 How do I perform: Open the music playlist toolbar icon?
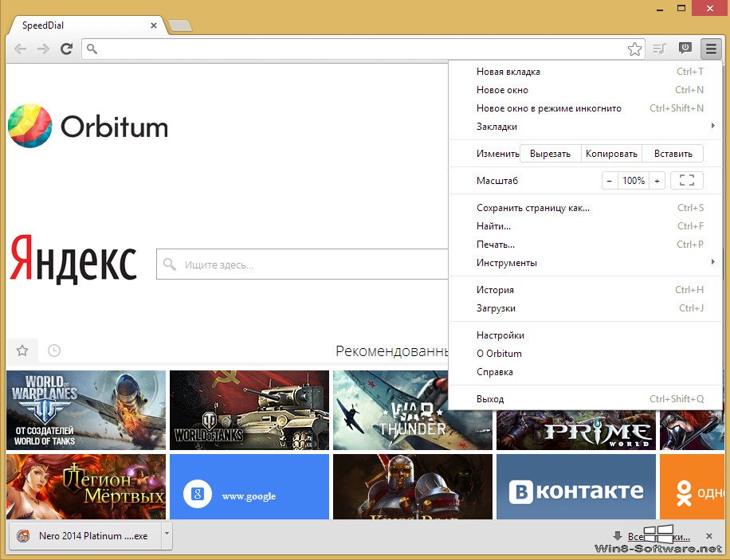(660, 49)
